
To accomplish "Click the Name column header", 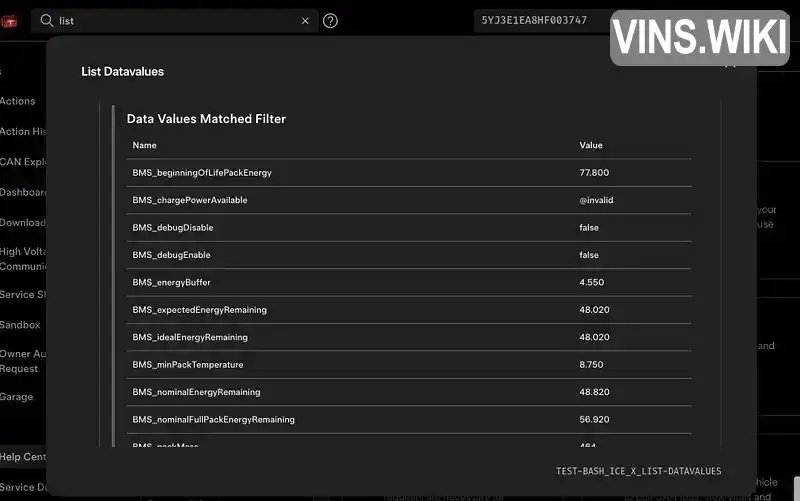I will click(145, 146).
